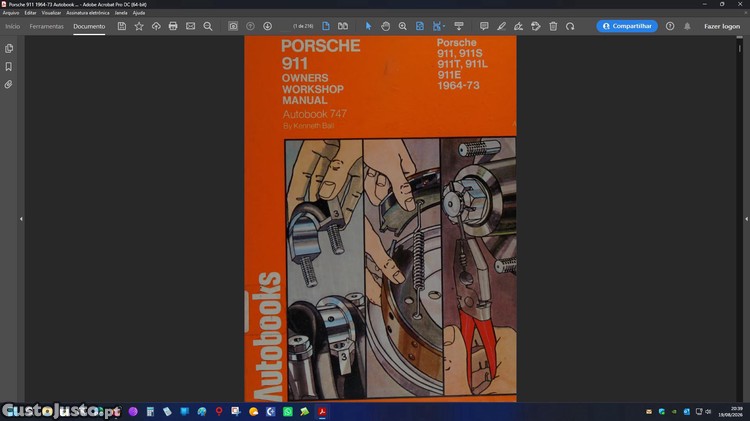Screen dimensions: 750x421
Task: Expand the left navigation pane arrow
Action: (21, 219)
